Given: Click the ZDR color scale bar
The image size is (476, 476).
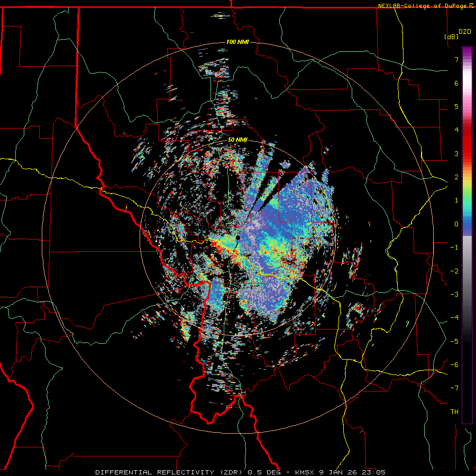Looking at the screenshot, I should 467,235.
